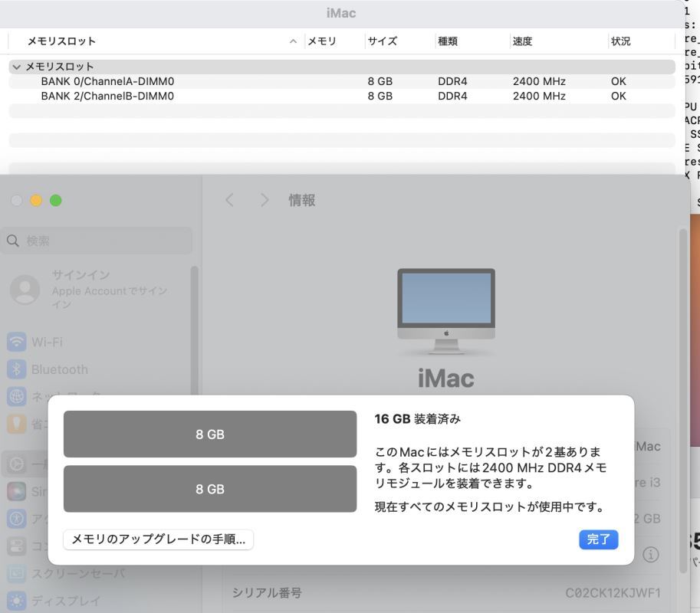
Task: Click the 検索 search field
Action: pos(96,239)
